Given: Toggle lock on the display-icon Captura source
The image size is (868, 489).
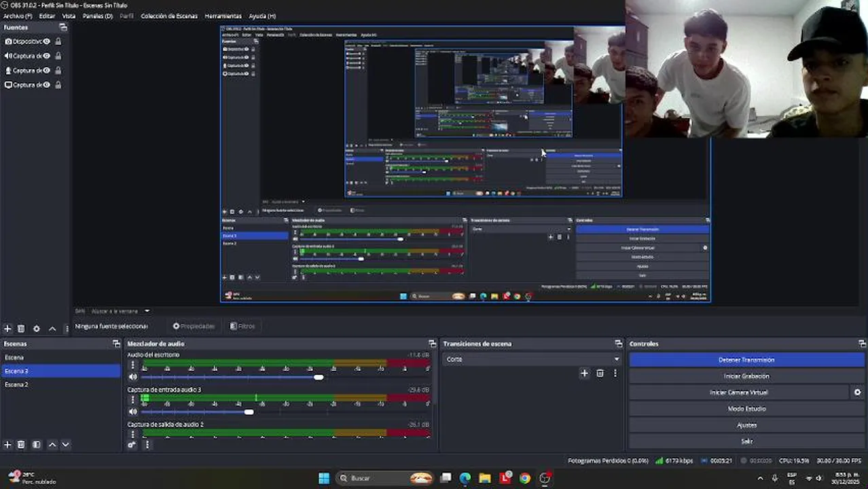Looking at the screenshot, I should tap(58, 85).
